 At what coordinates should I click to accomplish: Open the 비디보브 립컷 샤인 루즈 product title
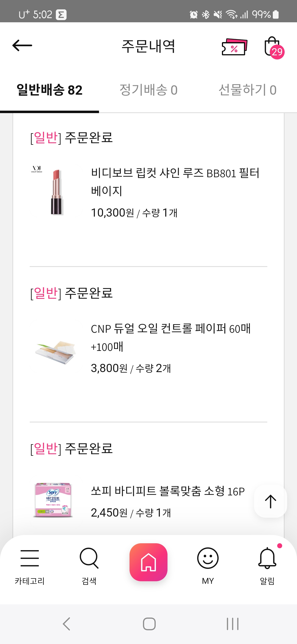(x=175, y=182)
